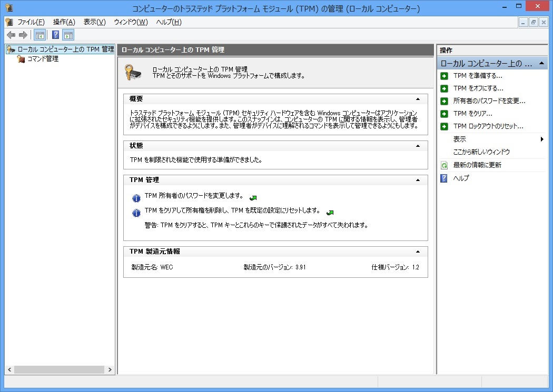Click left arrow of tree pane scrollbar
This screenshot has width=553, height=392.
click(x=9, y=369)
